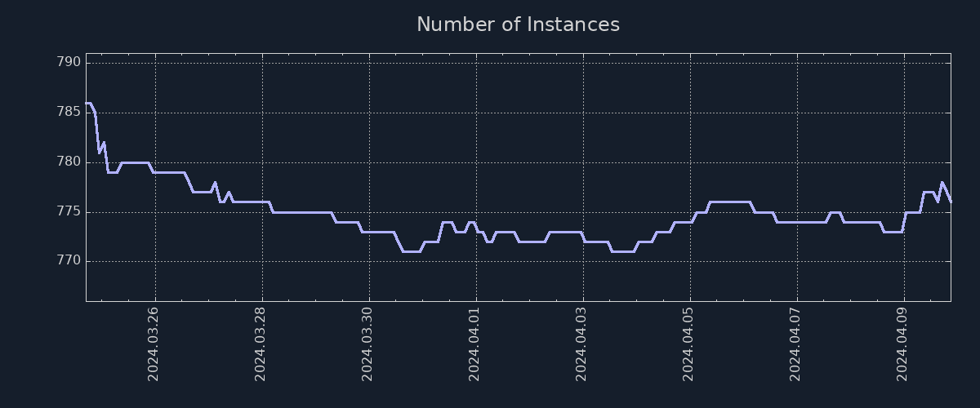This screenshot has height=408, width=980.
Task: Select the 2024.04.07 date label
Action: pyautogui.click(x=795, y=344)
